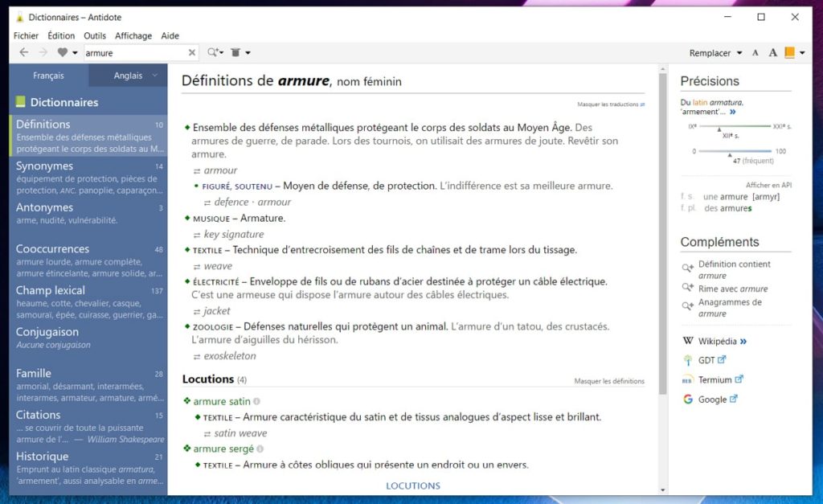Screen dimensions: 823x504
Task: Expand the Anglais tab chevron
Action: (155, 76)
